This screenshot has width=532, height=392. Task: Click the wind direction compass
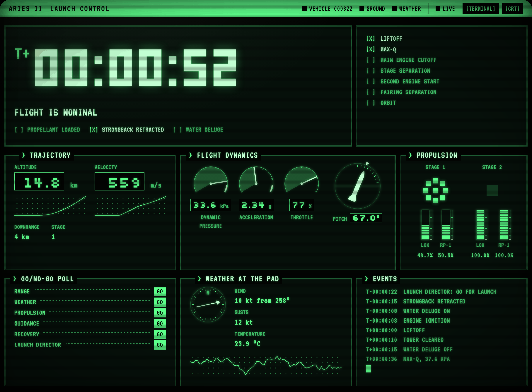(x=208, y=305)
